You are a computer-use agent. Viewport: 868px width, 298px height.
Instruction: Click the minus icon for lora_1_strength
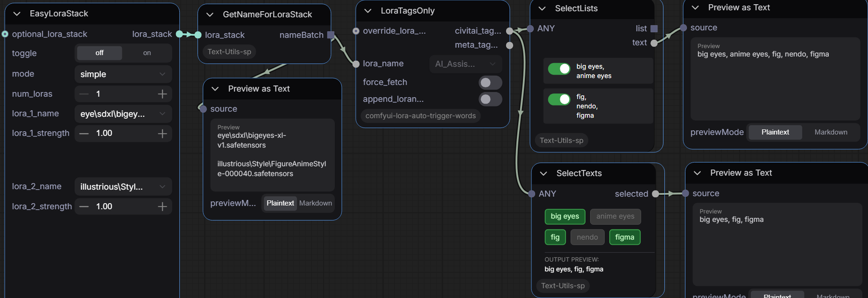(84, 134)
